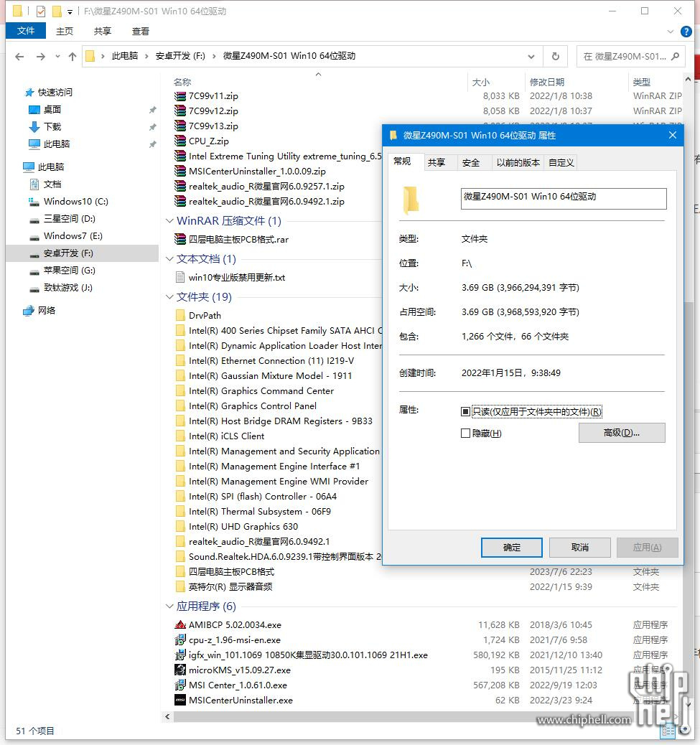Click the AMIBCP 5.02.0034.exe icon
The height and width of the screenshot is (745, 700).
[x=180, y=625]
